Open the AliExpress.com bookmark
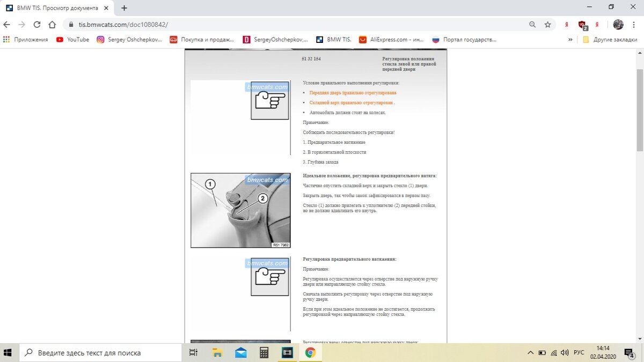The width and height of the screenshot is (644, 362). (x=391, y=39)
